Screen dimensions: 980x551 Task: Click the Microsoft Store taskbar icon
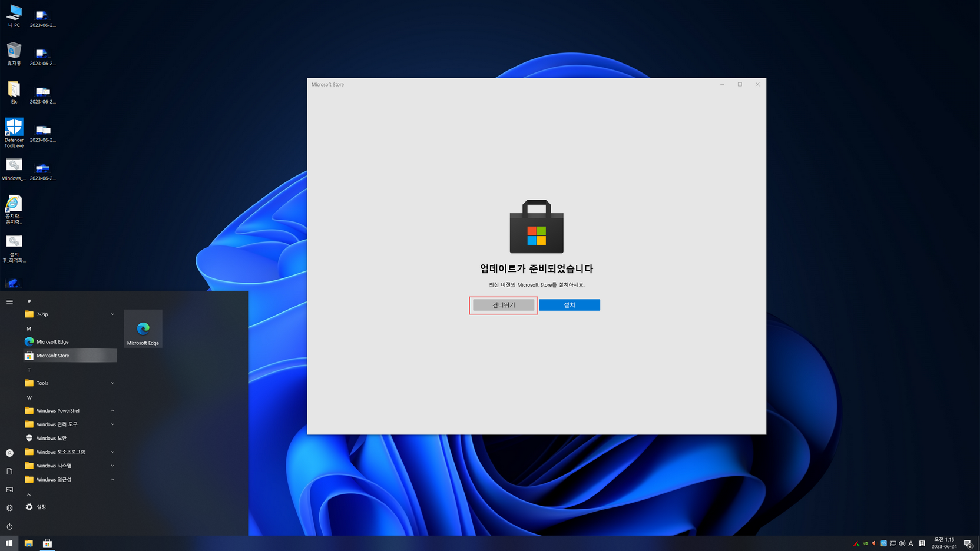pyautogui.click(x=47, y=543)
